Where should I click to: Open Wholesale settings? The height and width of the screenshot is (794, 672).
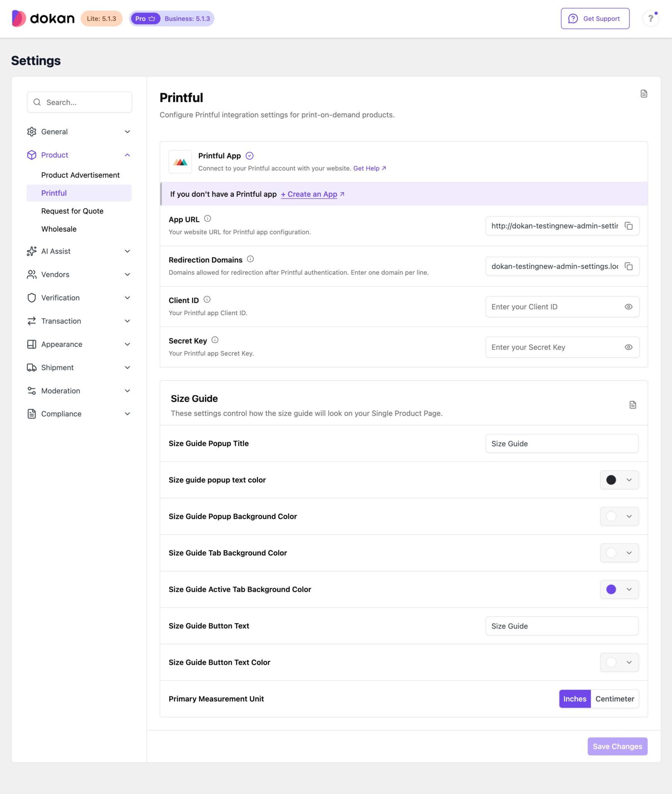(x=59, y=229)
